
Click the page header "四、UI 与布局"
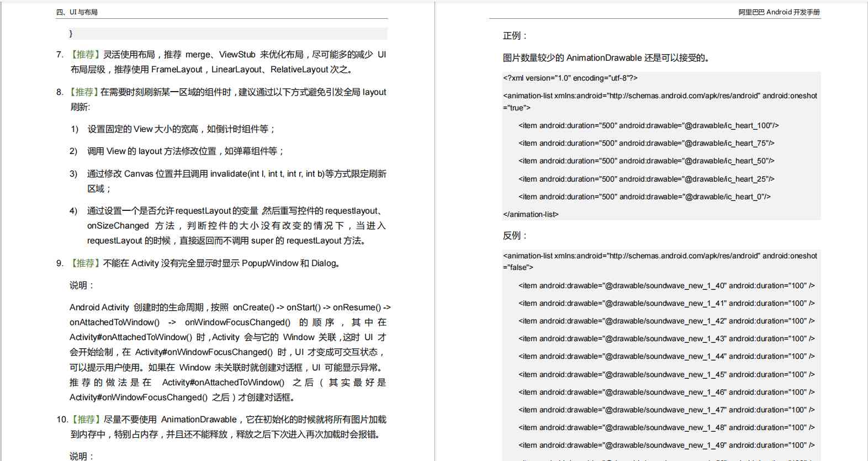77,12
